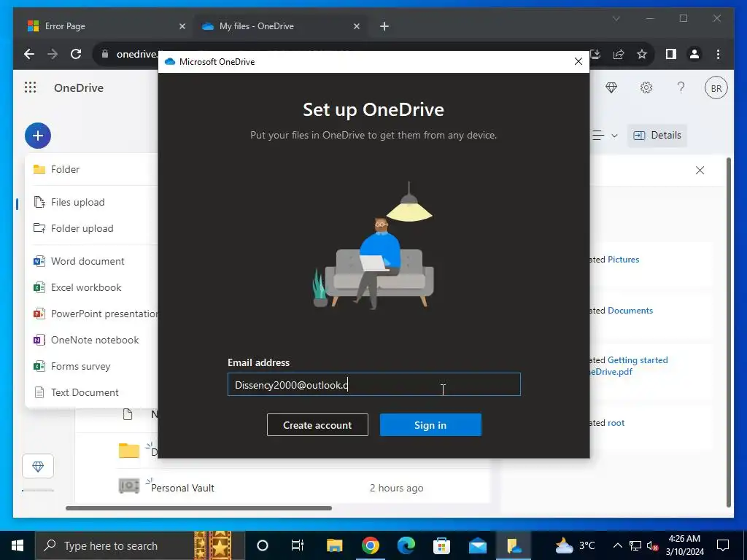The image size is (747, 560).
Task: Close the Microsoft OneDrive setup dialog
Action: coord(578,61)
